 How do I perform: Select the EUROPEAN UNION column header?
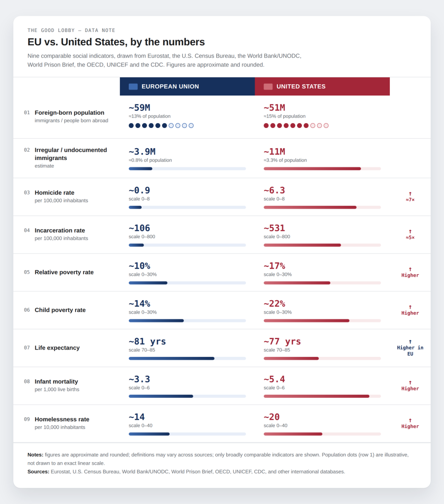(187, 87)
